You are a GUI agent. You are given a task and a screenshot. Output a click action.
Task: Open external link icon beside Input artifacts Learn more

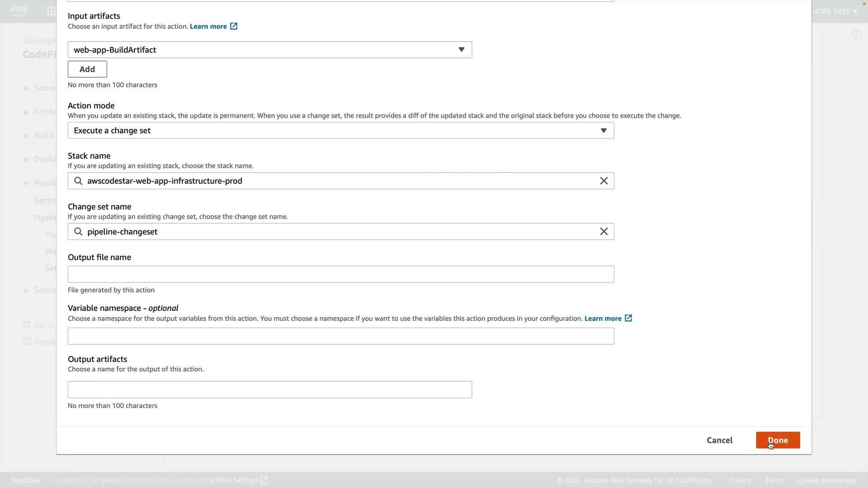click(x=234, y=26)
